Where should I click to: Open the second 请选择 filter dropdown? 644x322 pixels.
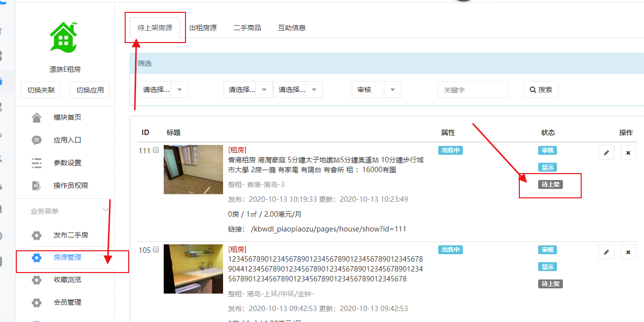[248, 90]
